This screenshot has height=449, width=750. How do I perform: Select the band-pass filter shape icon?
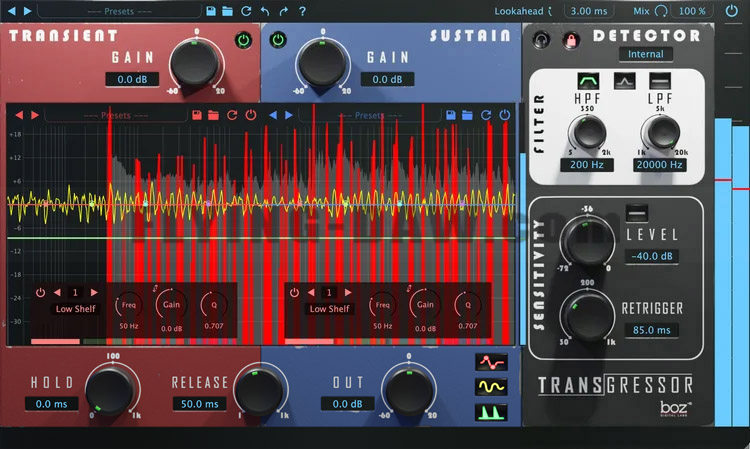tap(588, 81)
